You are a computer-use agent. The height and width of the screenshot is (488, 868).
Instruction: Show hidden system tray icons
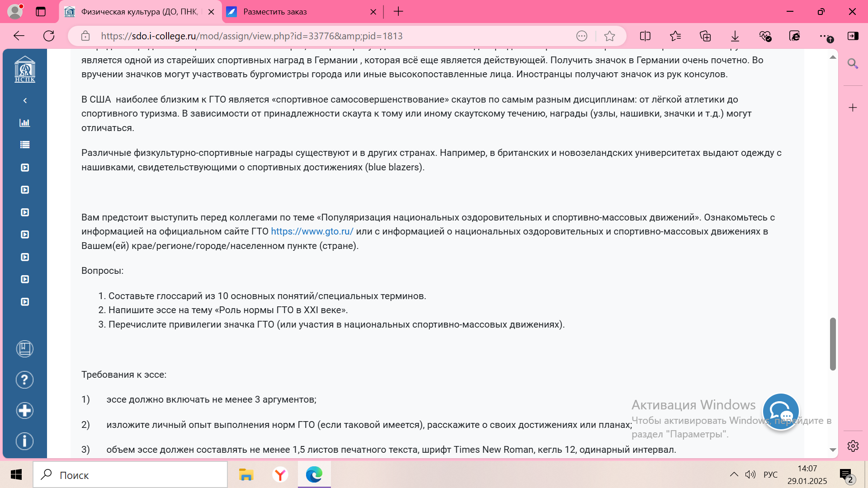734,474
